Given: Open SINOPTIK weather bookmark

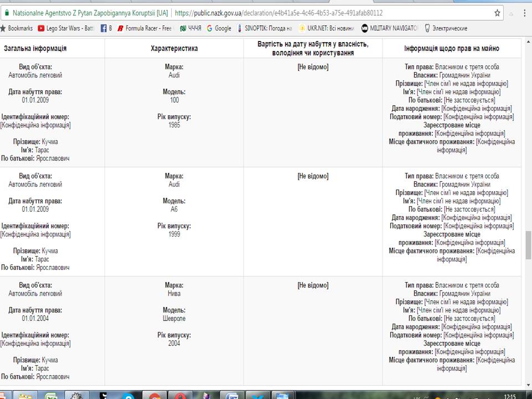Looking at the screenshot, I should coord(264,28).
